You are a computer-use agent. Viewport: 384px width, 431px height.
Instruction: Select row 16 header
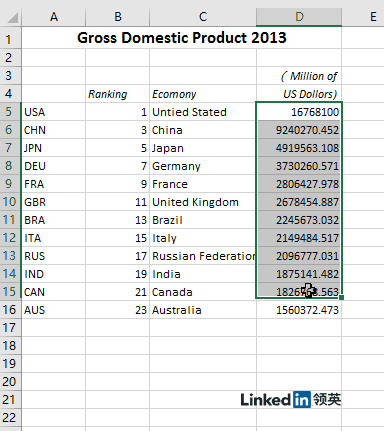click(9, 310)
